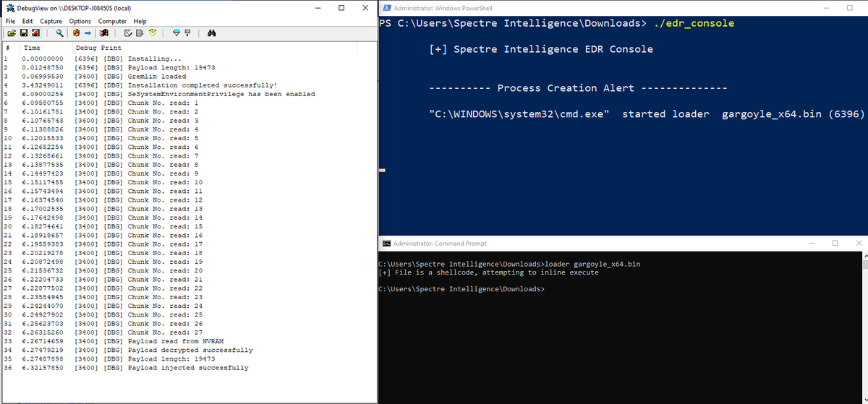Click 'Spectre Intelligence EDR Console' banner text

click(x=553, y=49)
